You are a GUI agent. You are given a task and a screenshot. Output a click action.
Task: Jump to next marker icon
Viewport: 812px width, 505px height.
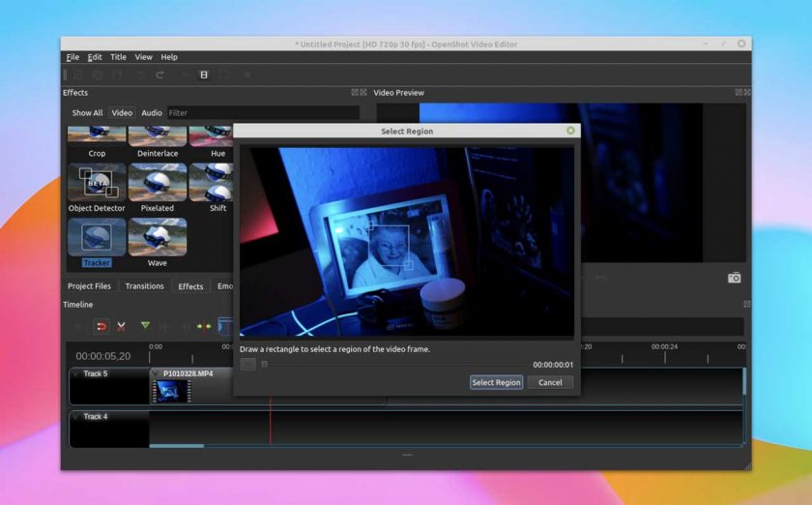[x=185, y=326]
